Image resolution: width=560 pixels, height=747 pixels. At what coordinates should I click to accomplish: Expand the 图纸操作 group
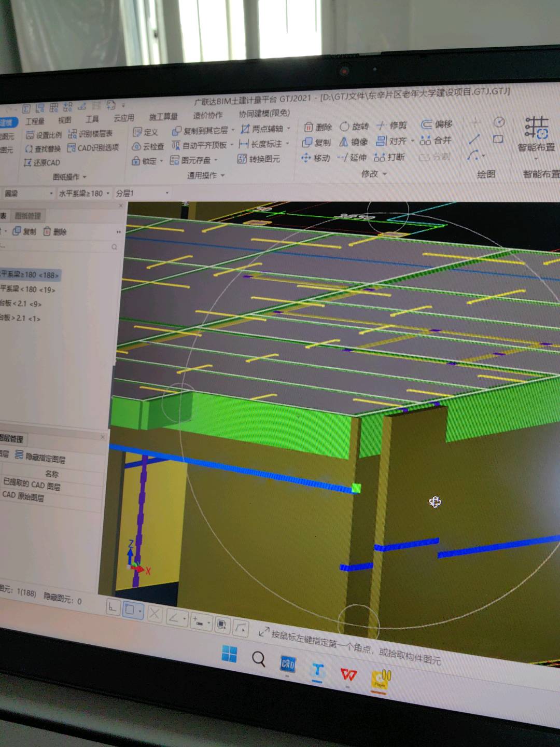click(x=69, y=177)
